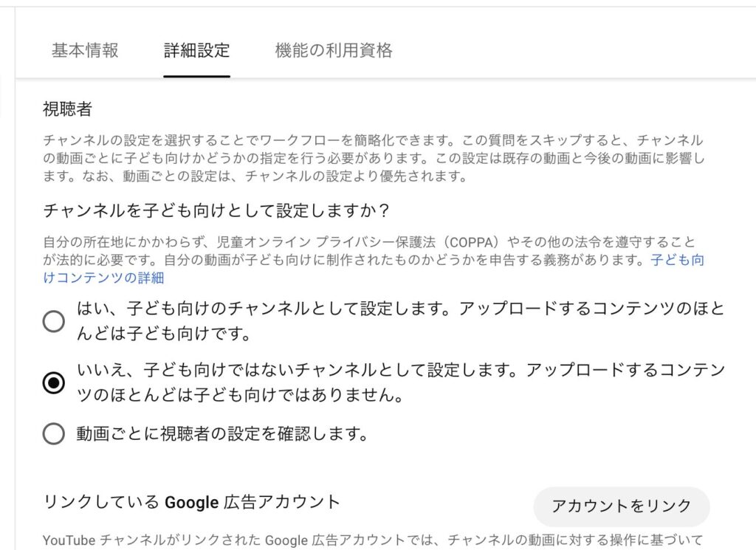The height and width of the screenshot is (550, 756).
Task: Click the チャンネルを子ども向けとして設定しますか？ heading
Action: click(216, 210)
